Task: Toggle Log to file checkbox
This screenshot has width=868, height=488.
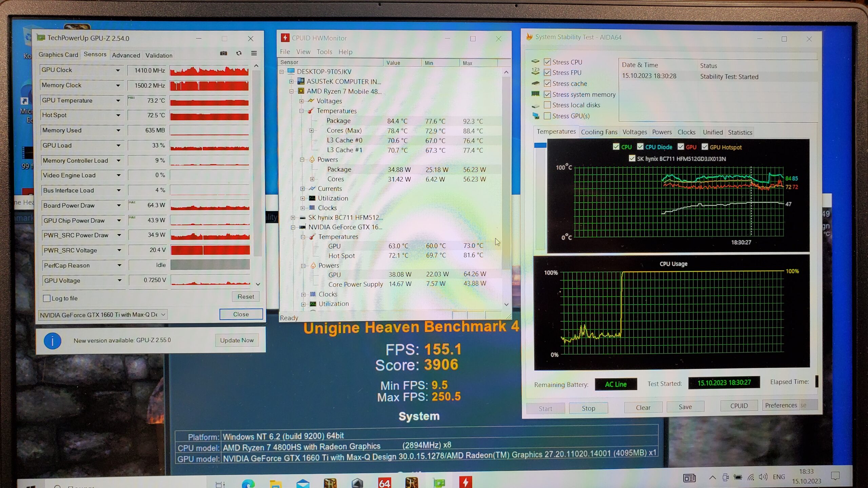Action: click(x=47, y=299)
